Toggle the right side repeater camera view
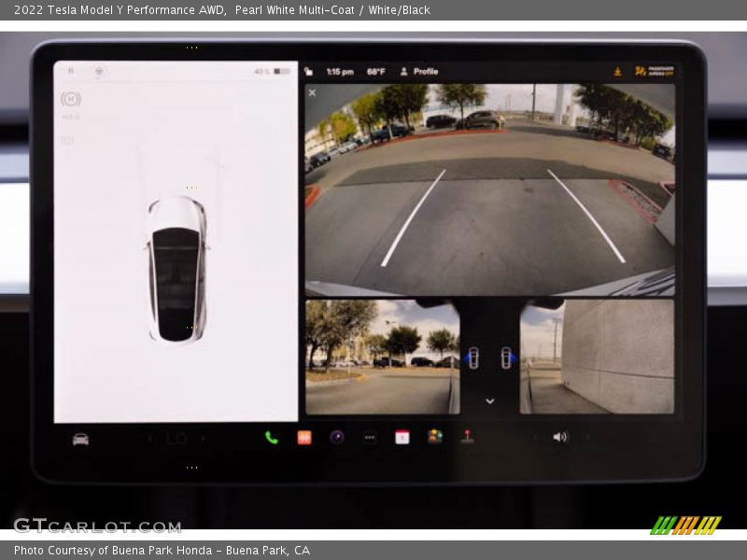This screenshot has width=747, height=560. click(x=506, y=357)
